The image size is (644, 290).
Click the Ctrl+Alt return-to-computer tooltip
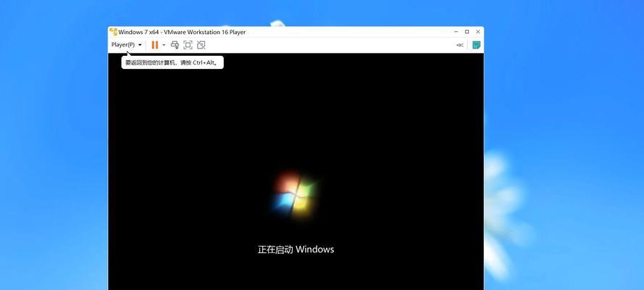pos(172,62)
